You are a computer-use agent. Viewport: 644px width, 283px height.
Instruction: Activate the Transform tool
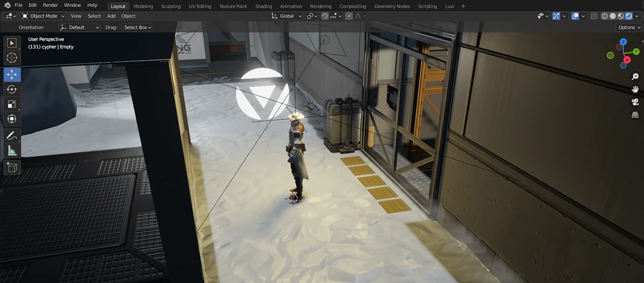tap(12, 118)
